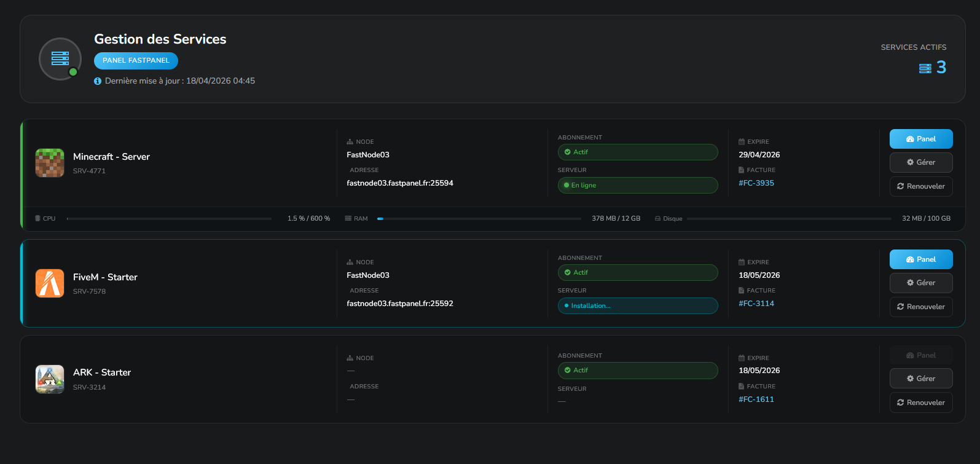The image size is (980, 464).
Task: Click the FACTURE document icon in Minecraft row
Action: (x=742, y=170)
